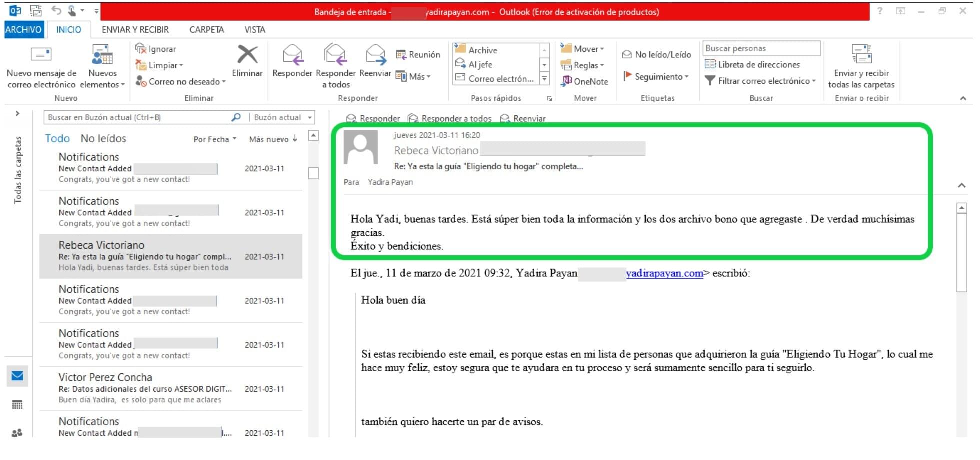Open the Correo no deseado menu
The image size is (980, 460).
coord(180,81)
